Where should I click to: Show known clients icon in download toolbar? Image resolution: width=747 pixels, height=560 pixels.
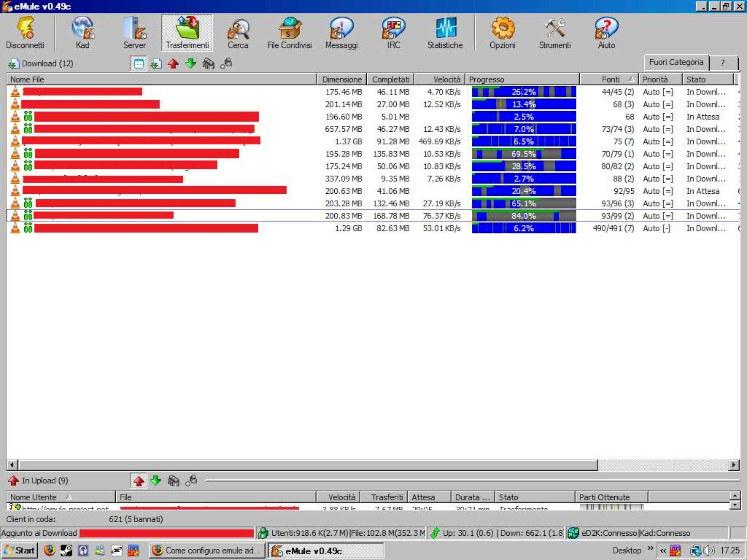(x=226, y=64)
